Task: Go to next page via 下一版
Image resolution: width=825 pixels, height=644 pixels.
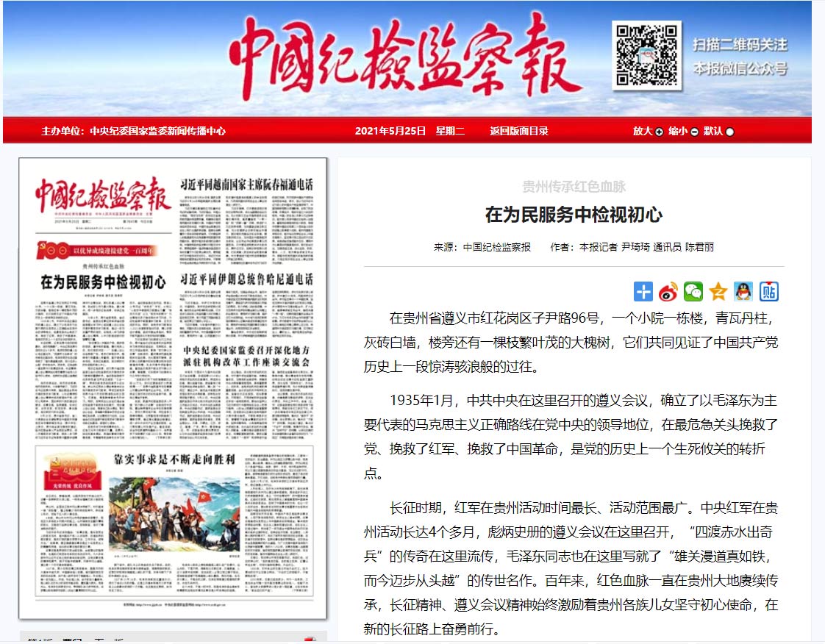Action: point(110,640)
